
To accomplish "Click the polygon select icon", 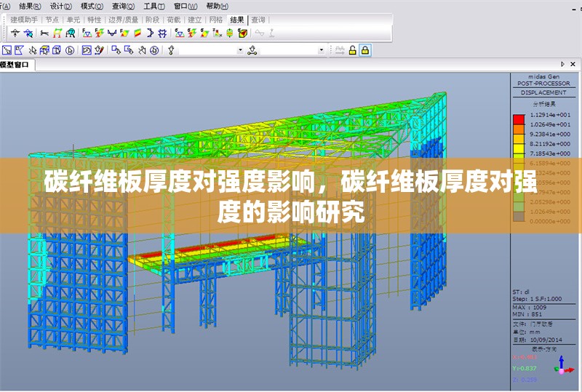I will [20, 50].
